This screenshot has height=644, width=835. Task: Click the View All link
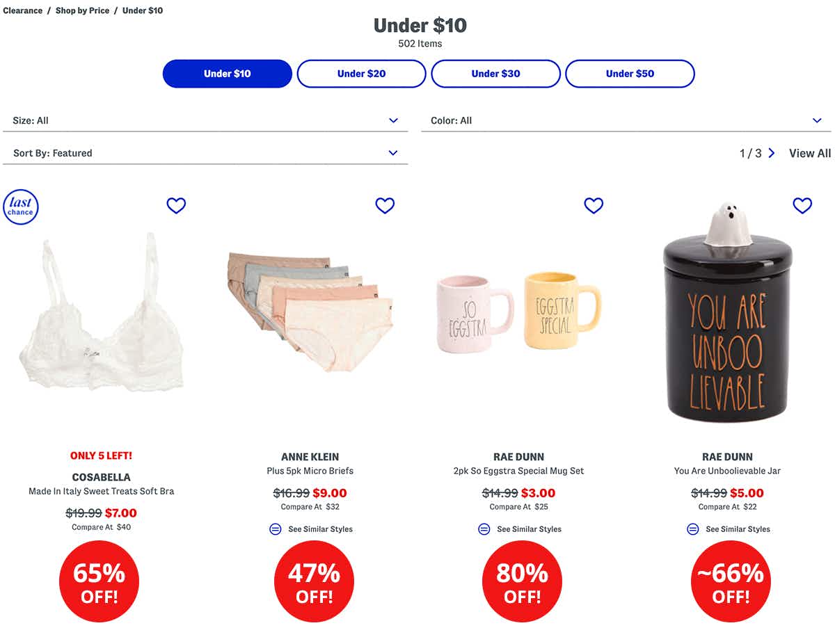809,153
